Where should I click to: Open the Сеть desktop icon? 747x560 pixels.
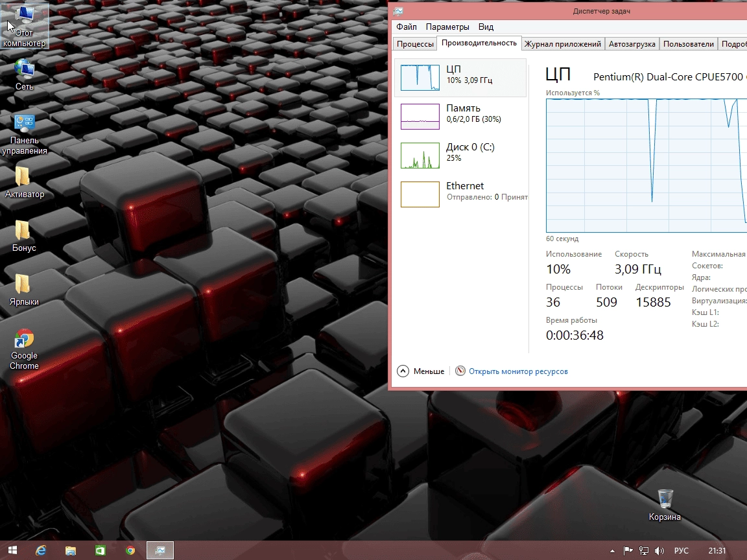coord(24,75)
